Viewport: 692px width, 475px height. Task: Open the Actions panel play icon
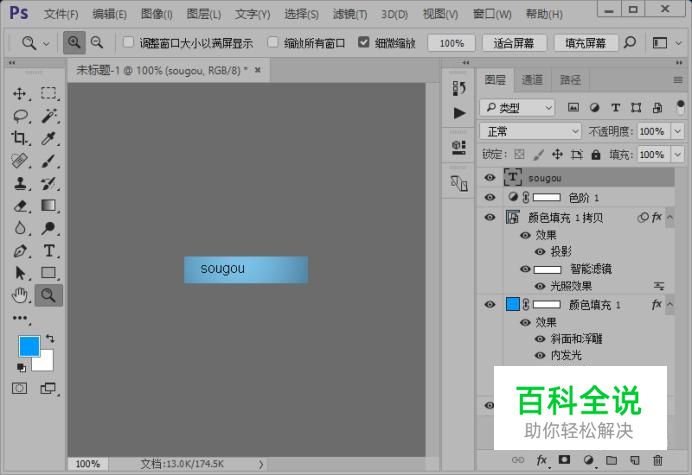point(459,113)
